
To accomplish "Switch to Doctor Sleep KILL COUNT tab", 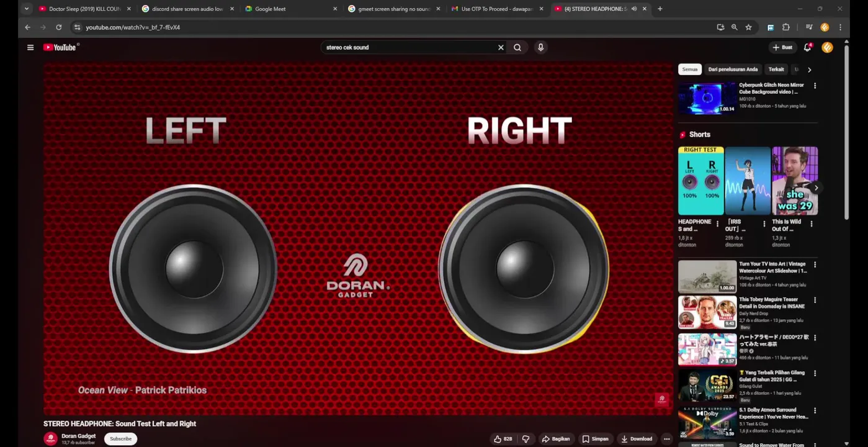I will (84, 9).
